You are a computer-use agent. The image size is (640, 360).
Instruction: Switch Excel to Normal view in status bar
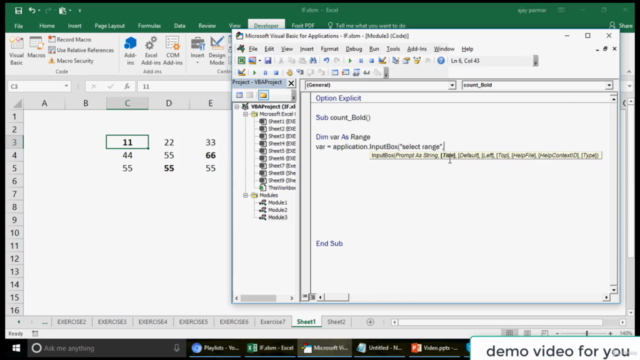coord(509,333)
